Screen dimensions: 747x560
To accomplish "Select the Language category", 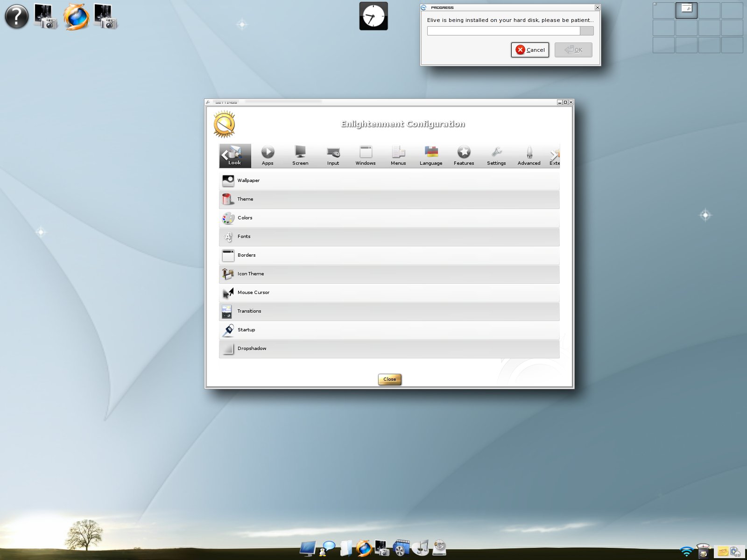I will coord(431,155).
